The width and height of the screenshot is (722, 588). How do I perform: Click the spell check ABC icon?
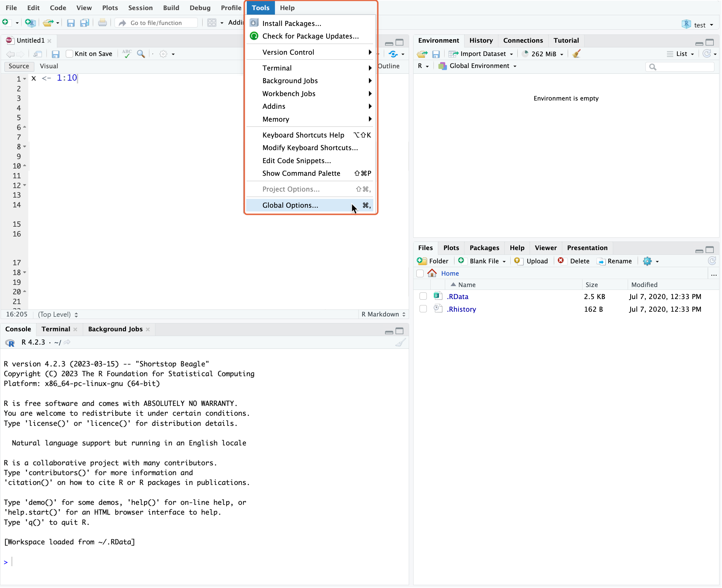point(127,53)
